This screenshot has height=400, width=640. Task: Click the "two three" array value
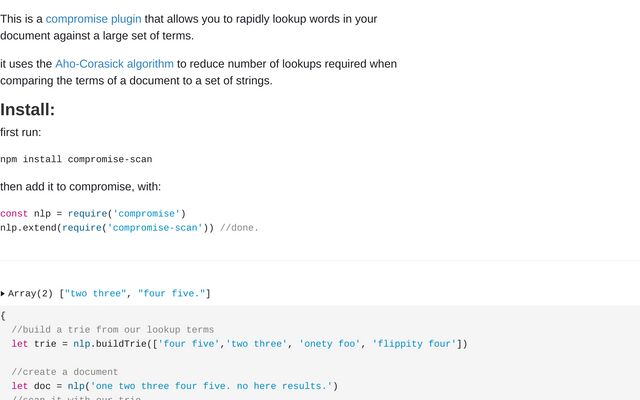[x=96, y=293]
